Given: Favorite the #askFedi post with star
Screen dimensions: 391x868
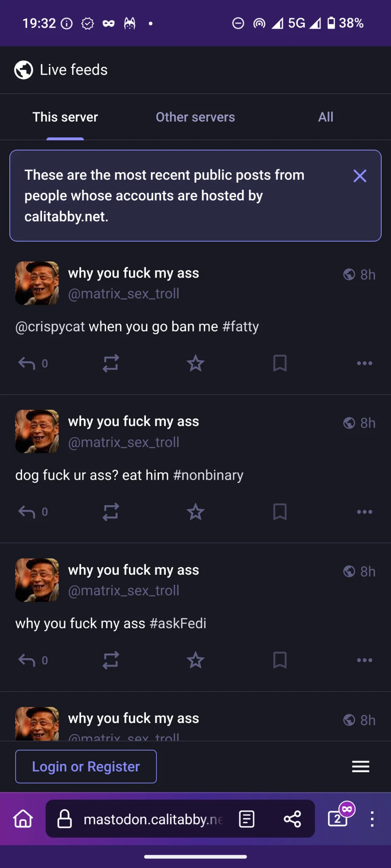Looking at the screenshot, I should [x=195, y=660].
